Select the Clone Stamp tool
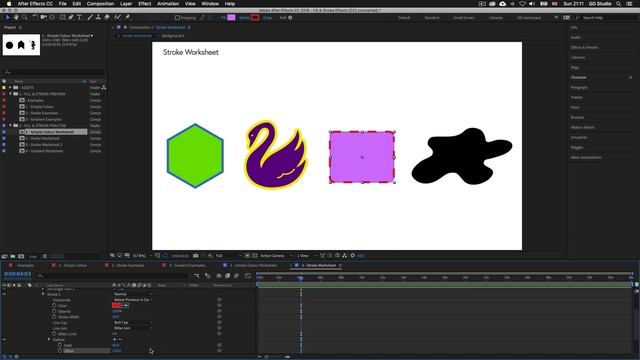The image size is (640, 360). coord(98,18)
